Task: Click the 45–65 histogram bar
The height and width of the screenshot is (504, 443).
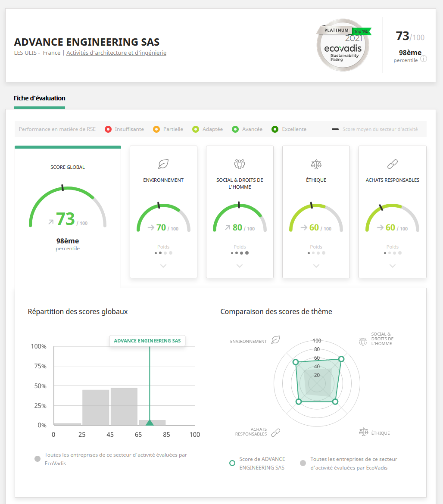Action: pyautogui.click(x=124, y=407)
